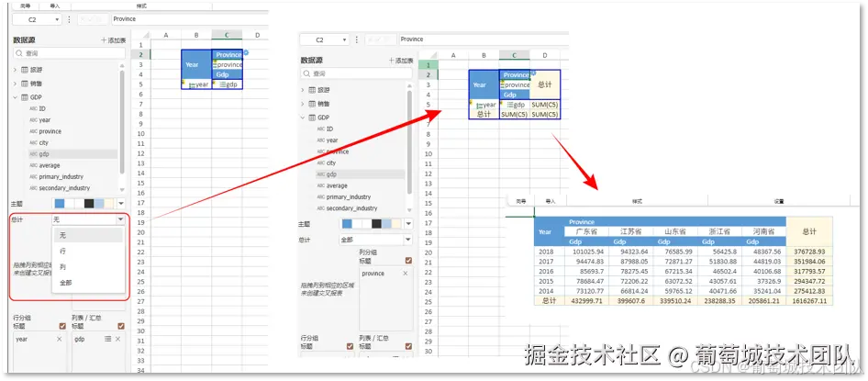Select column A header in middle sheet

click(x=453, y=55)
